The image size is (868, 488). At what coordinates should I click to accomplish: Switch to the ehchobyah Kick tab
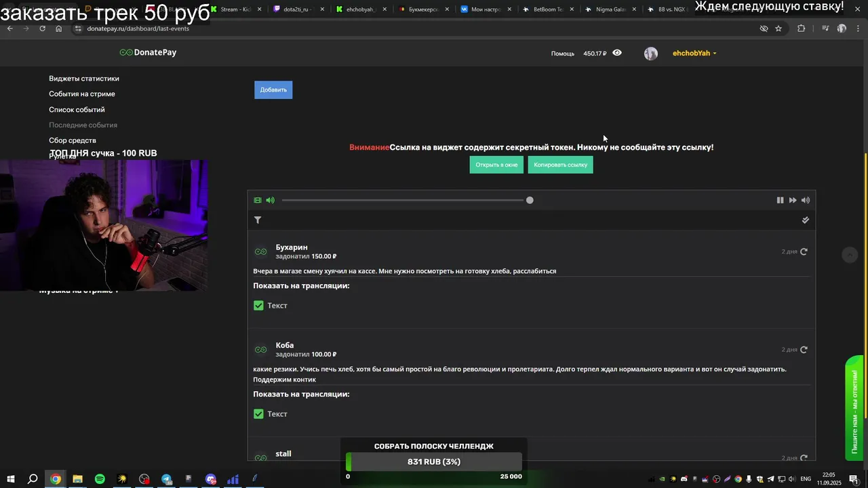coord(361,9)
